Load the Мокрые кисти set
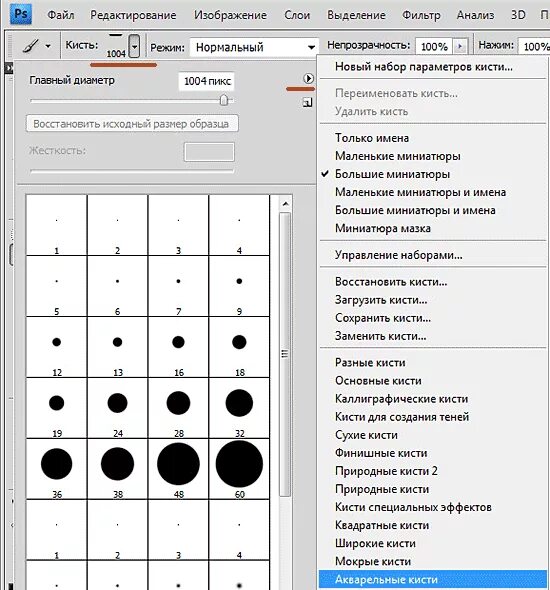The width and height of the screenshot is (550, 590). (373, 561)
